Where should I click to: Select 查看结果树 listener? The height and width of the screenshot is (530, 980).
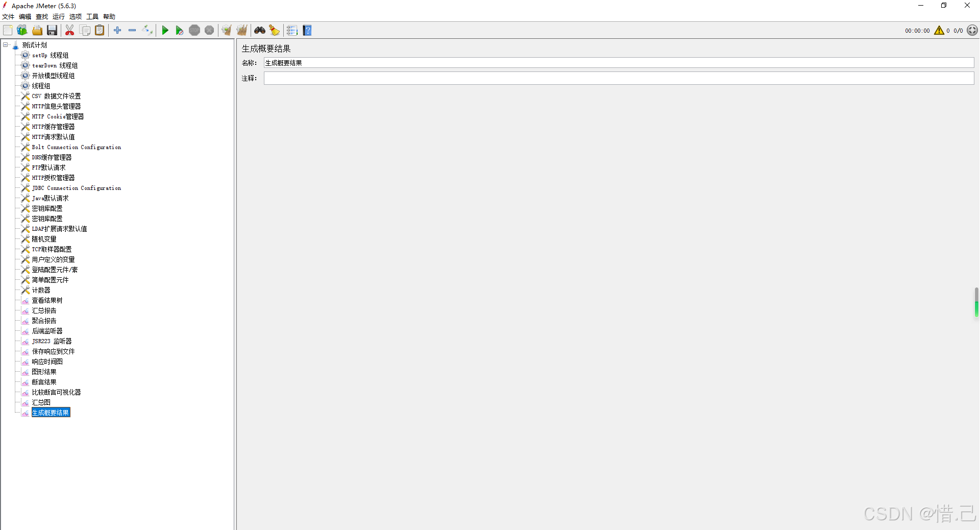point(47,300)
